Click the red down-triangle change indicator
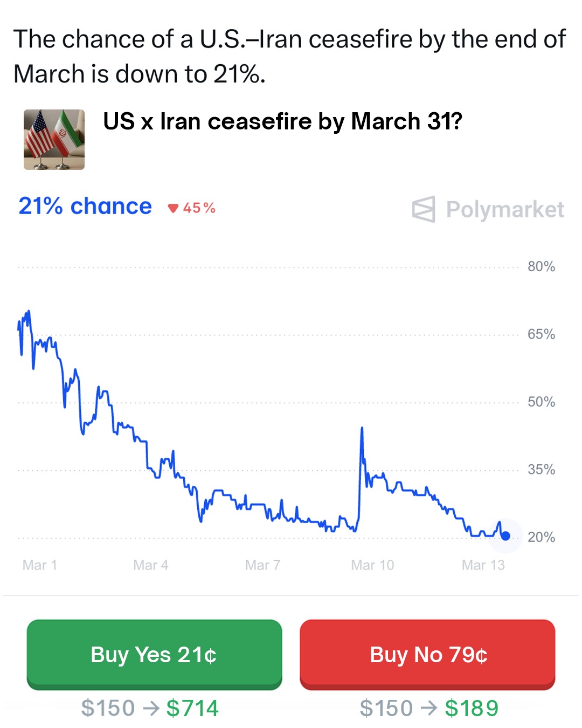Screen dimensions: 582x728 (173, 208)
